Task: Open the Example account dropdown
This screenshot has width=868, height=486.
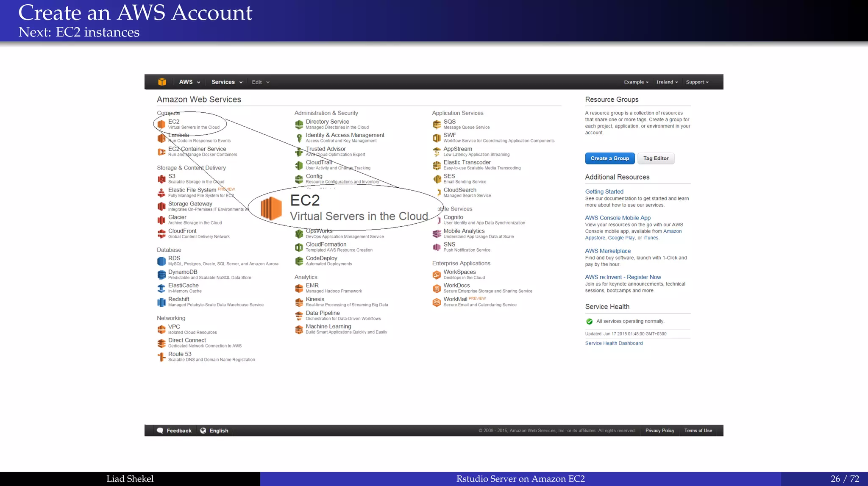Action: coord(636,82)
